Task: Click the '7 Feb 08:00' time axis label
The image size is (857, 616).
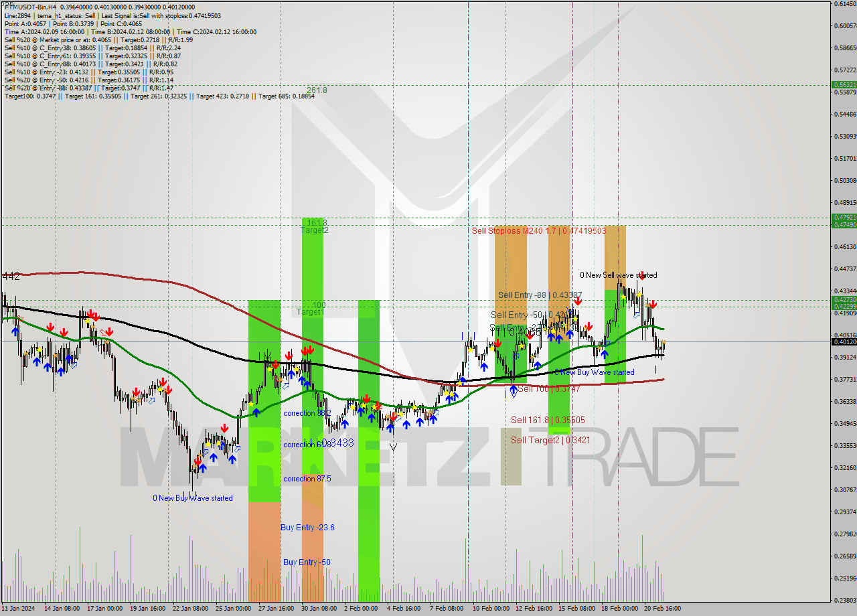Action: 446,609
